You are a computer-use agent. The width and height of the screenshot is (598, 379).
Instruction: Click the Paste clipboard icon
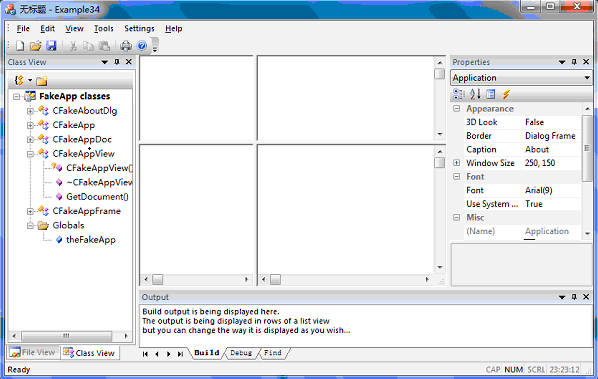104,46
